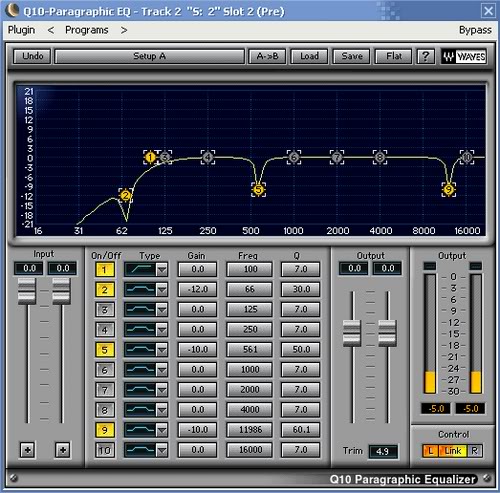Click the Load button
The image size is (500, 493).
click(x=309, y=56)
